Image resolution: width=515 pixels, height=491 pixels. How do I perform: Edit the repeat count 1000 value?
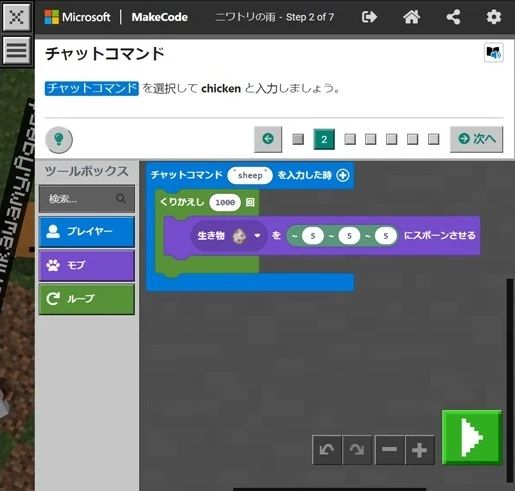pyautogui.click(x=225, y=202)
